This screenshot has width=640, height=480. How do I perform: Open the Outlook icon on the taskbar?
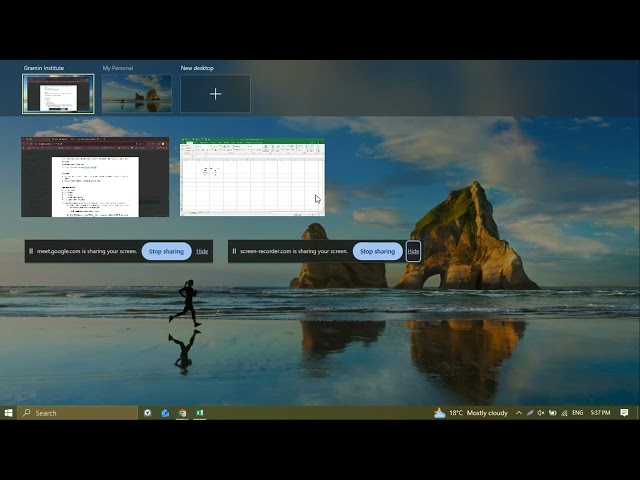(x=165, y=413)
